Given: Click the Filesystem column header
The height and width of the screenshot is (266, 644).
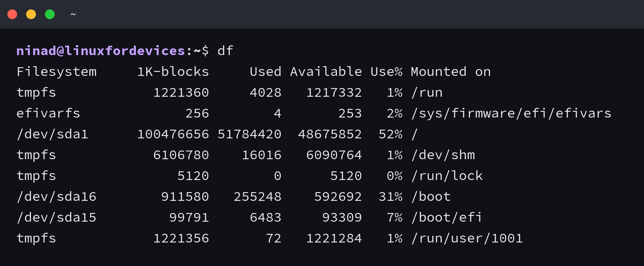Looking at the screenshot, I should tap(57, 72).
